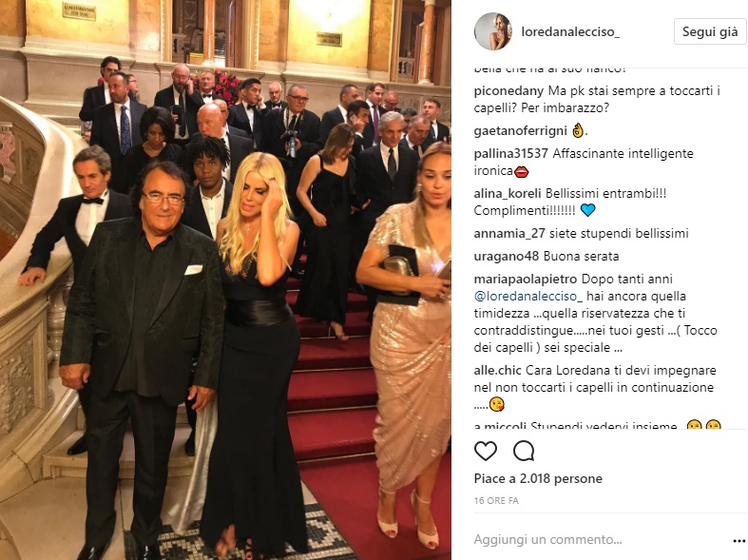Select the main staircase photo
Screen dimensions: 748x560
click(225, 280)
